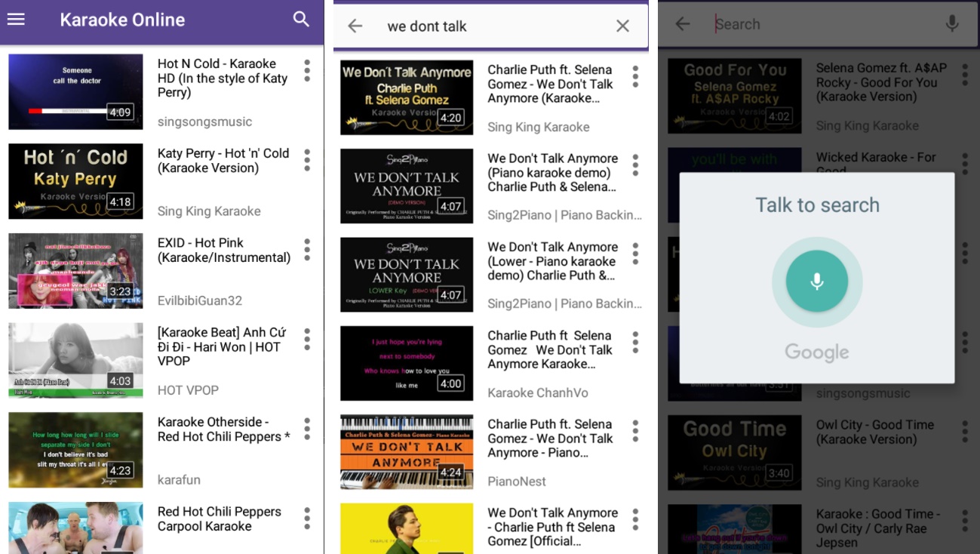Image resolution: width=980 pixels, height=554 pixels.
Task: Click channel name 'HOT VPOP'
Action: (188, 390)
